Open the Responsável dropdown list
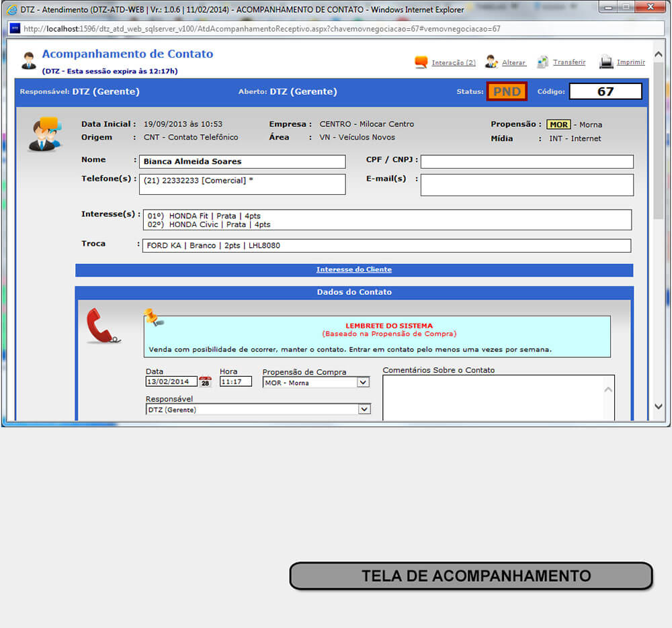Screen dimensions: 672x628 364,409
